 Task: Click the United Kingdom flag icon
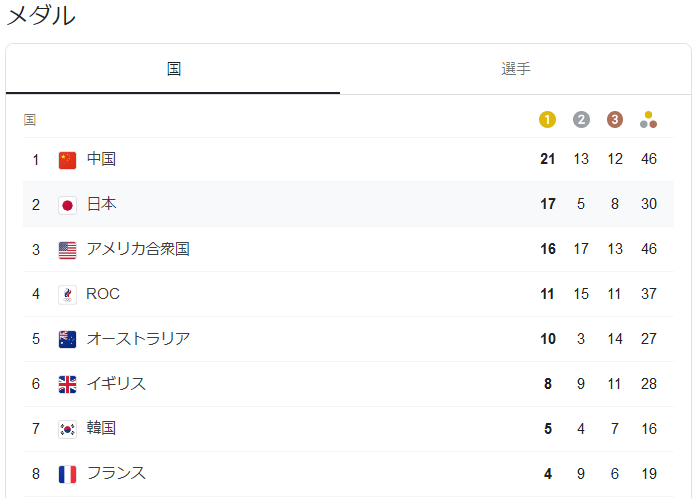coord(67,384)
